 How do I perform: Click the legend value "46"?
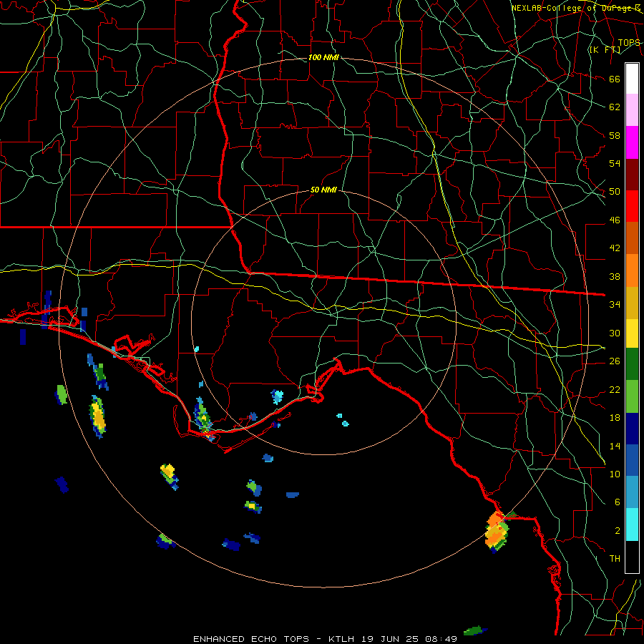[615, 220]
